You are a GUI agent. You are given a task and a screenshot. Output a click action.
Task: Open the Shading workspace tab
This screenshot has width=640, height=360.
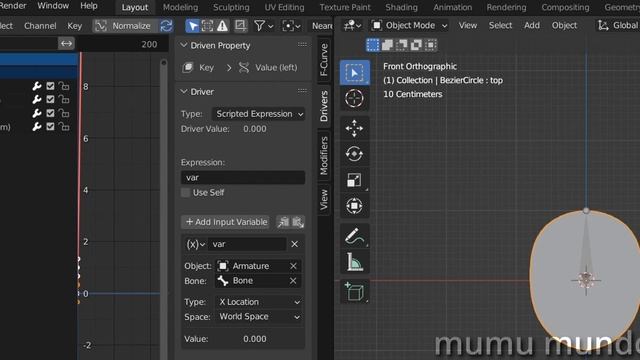(x=402, y=7)
